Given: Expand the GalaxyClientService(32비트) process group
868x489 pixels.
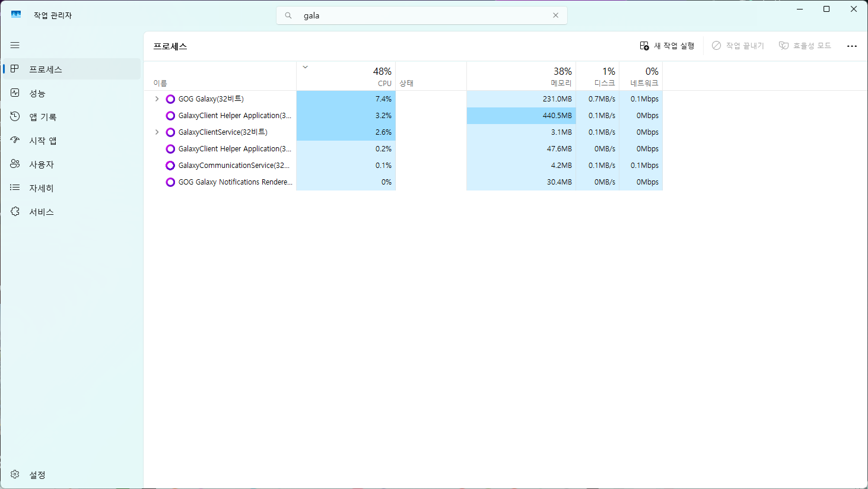Looking at the screenshot, I should (x=157, y=132).
